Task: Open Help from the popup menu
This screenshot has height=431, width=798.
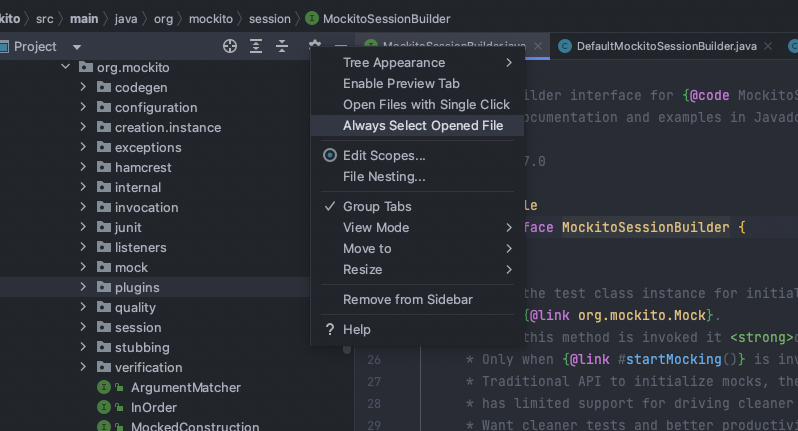Action: [x=417, y=329]
